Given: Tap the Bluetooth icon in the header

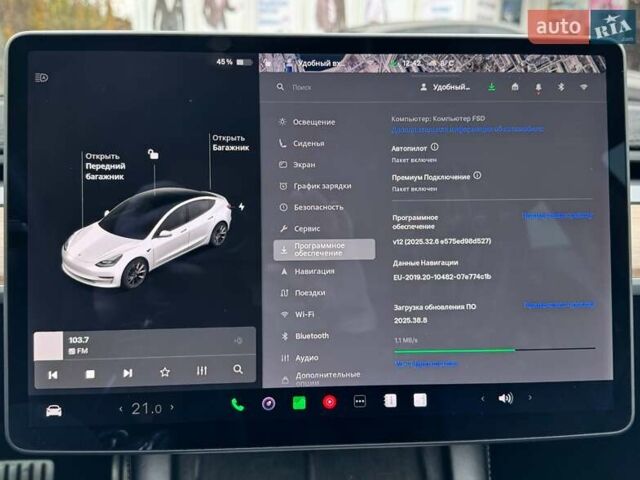Looking at the screenshot, I should 561,87.
